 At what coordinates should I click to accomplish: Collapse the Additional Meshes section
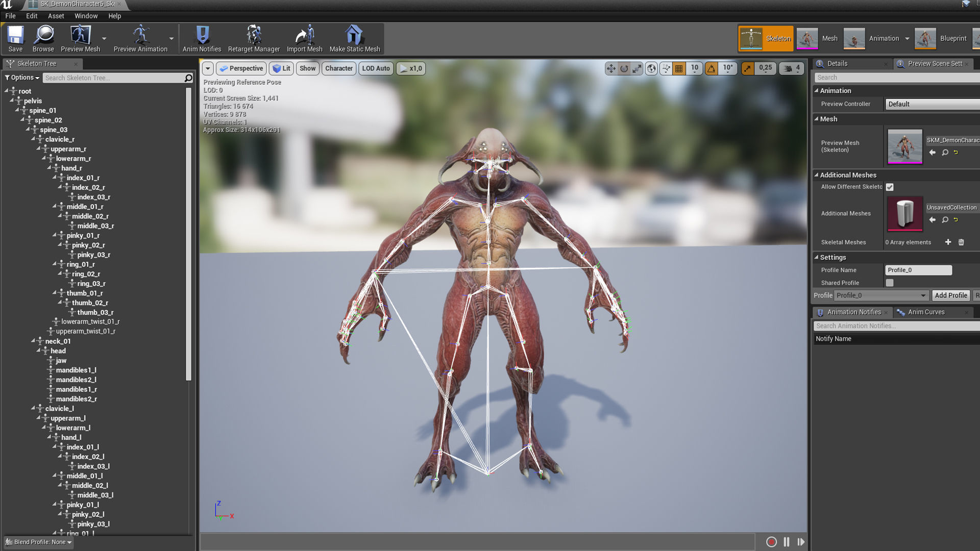point(817,175)
